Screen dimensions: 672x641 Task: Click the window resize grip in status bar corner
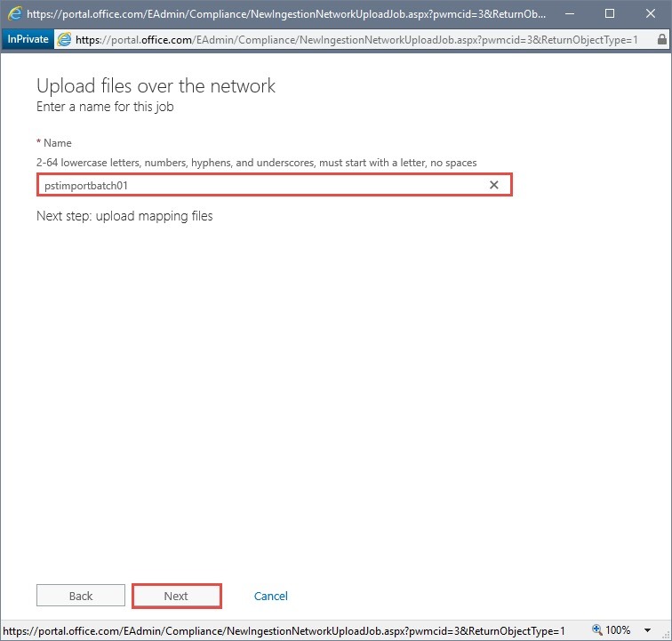click(666, 635)
